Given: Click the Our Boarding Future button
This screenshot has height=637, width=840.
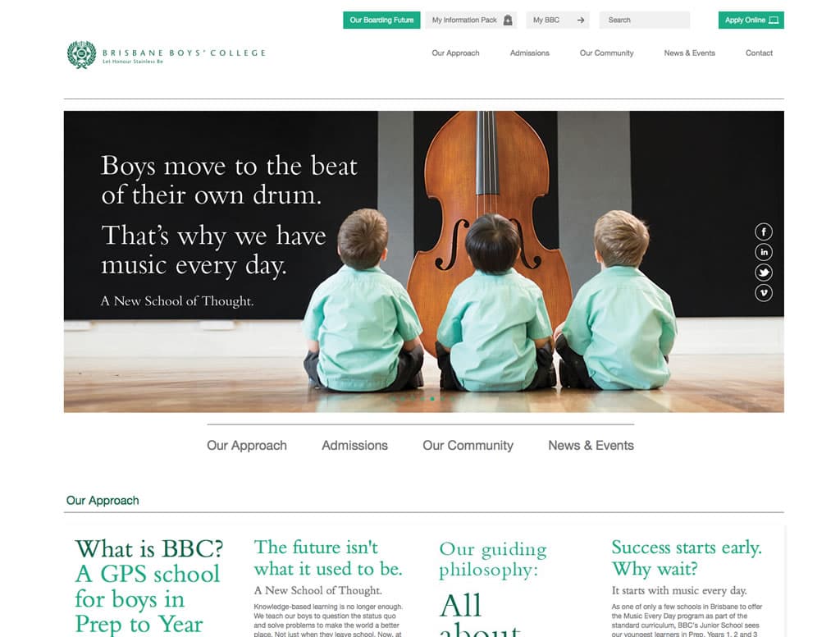Looking at the screenshot, I should click(x=381, y=20).
